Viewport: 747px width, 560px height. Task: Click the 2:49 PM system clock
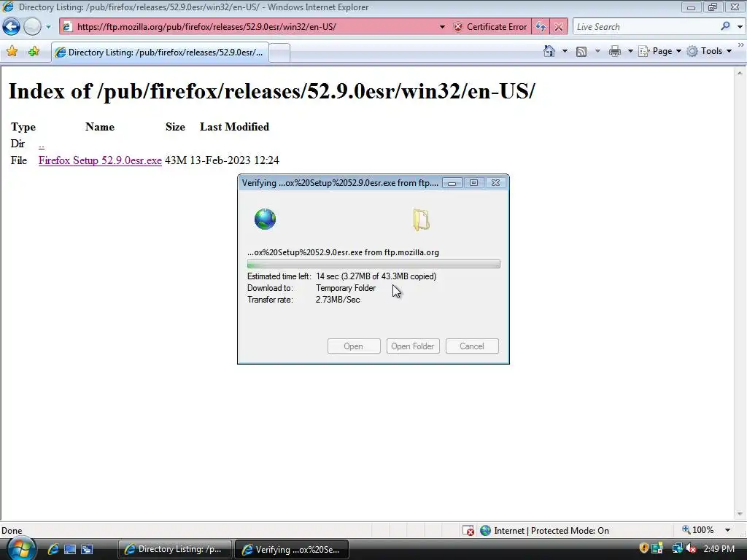[719, 549]
